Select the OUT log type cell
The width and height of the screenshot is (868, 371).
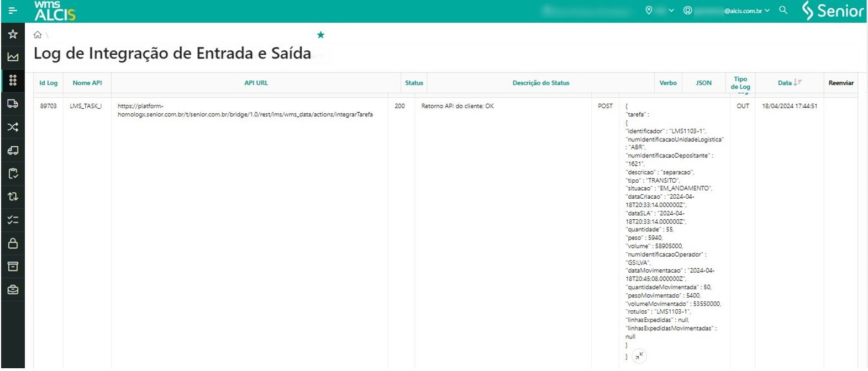(743, 106)
